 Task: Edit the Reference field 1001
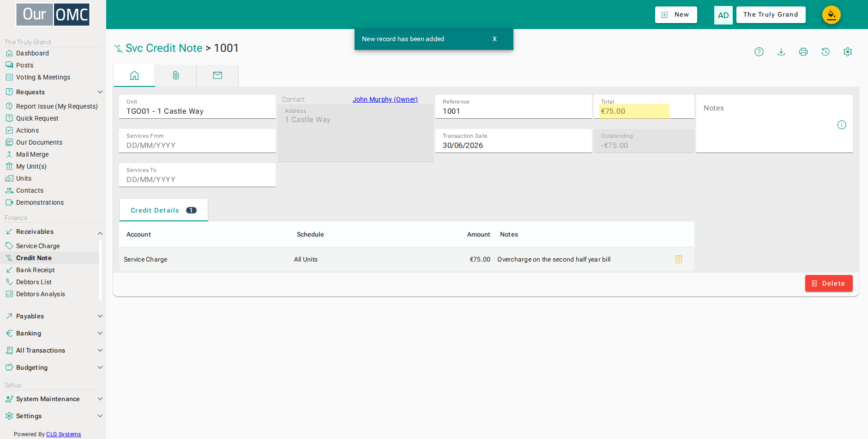513,107
